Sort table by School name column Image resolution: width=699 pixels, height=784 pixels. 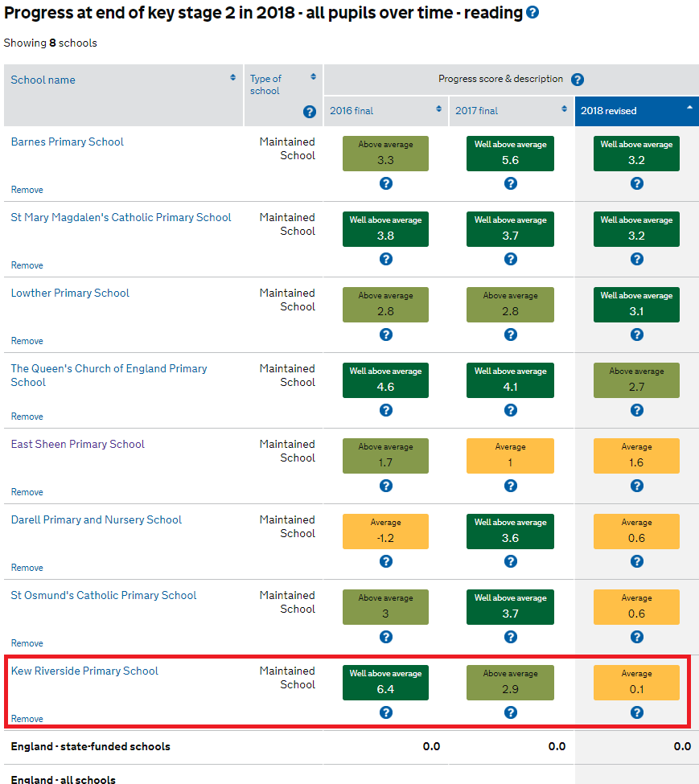pos(233,77)
